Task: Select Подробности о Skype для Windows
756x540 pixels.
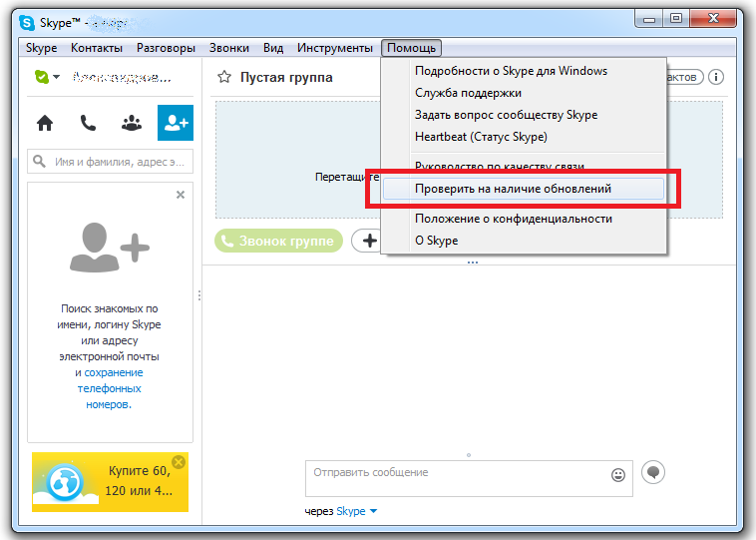Action: point(524,71)
